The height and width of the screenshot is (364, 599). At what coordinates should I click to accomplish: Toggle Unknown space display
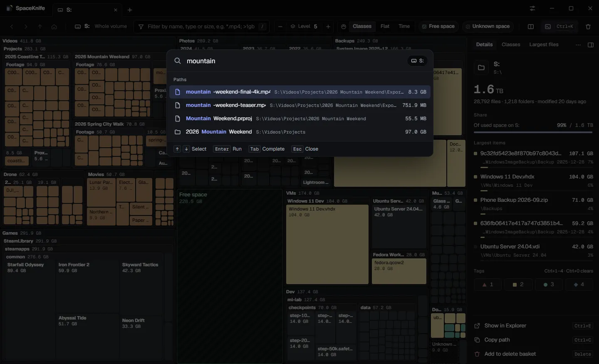point(488,27)
